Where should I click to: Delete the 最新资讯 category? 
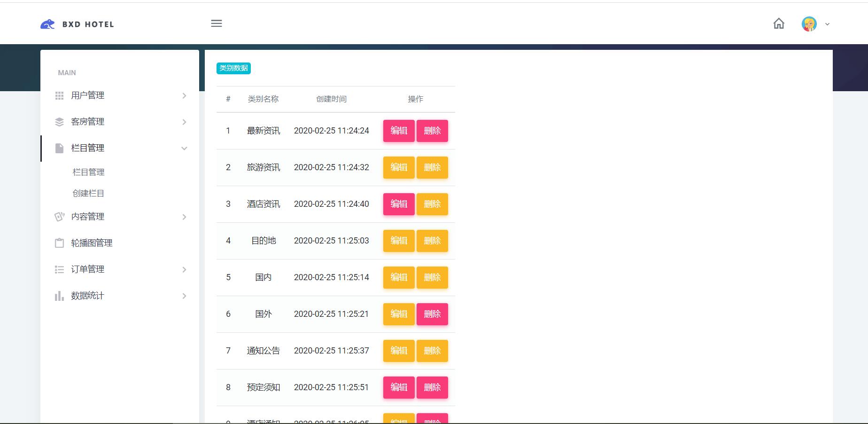[x=432, y=131]
